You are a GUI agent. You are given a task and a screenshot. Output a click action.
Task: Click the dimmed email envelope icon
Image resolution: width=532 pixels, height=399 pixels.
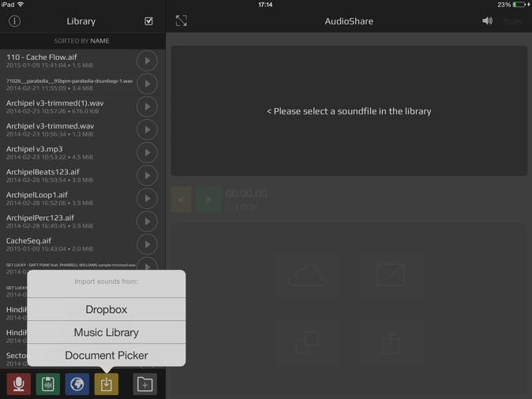pos(391,275)
